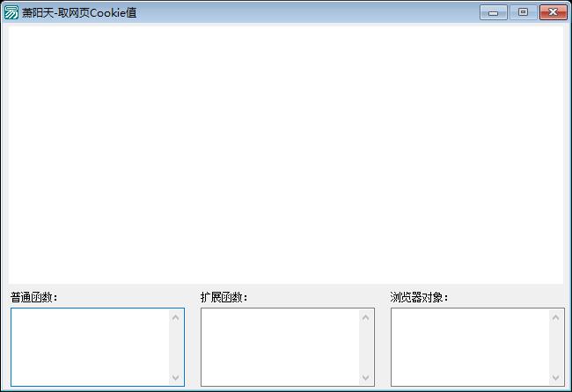Minimize the 取网页Cookie值 window
The image size is (572, 392).
click(493, 12)
